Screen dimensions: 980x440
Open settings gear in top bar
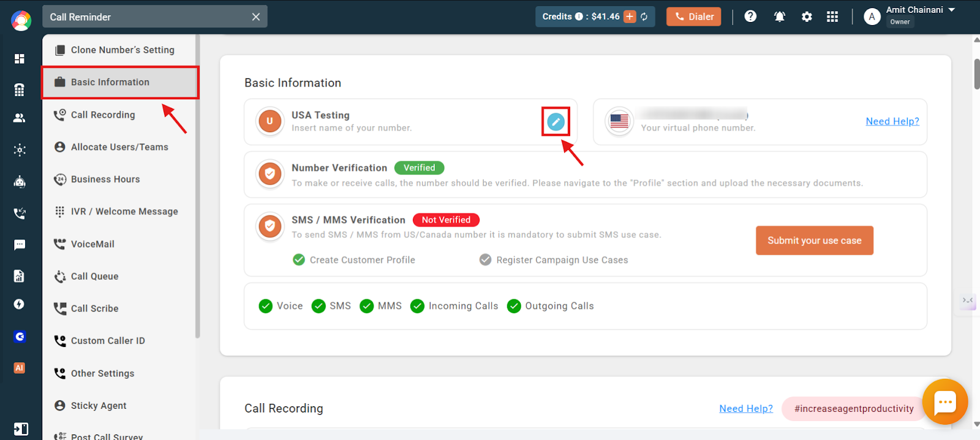pos(807,17)
